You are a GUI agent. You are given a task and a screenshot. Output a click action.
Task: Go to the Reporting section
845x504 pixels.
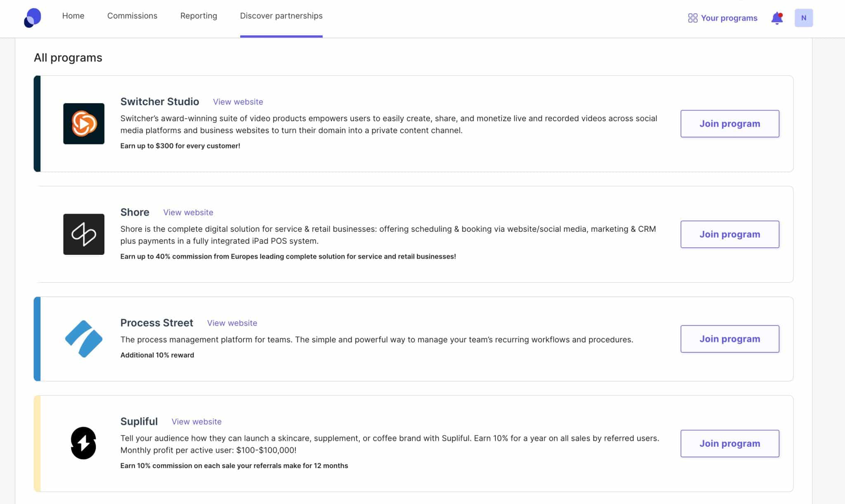(198, 16)
